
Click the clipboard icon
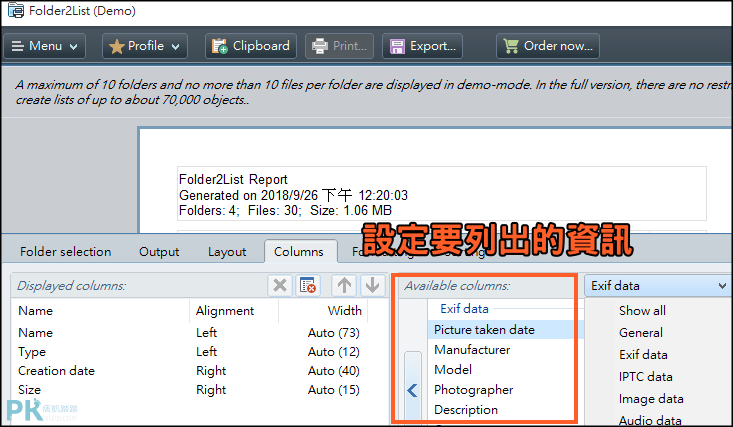pyautogui.click(x=219, y=46)
